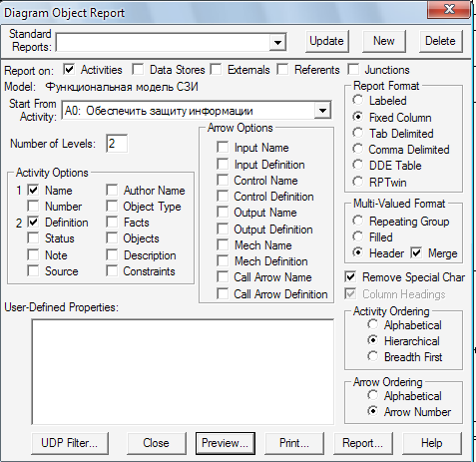476x462 pixels.
Task: Expand the Start From Activity dropdown
Action: 322,110
